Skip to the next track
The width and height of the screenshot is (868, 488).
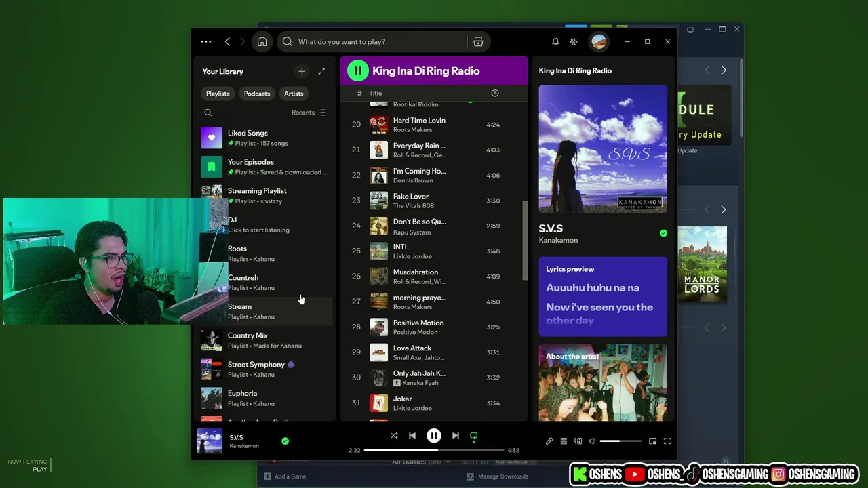(x=456, y=436)
